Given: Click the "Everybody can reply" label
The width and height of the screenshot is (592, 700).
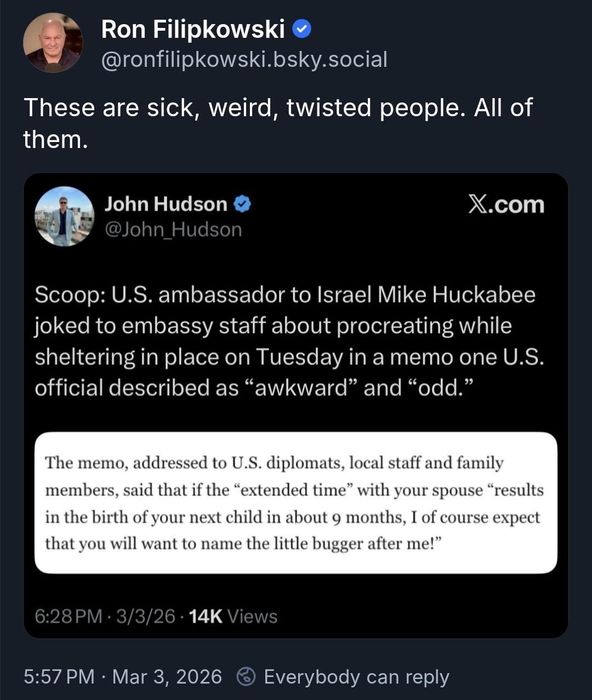Looking at the screenshot, I should point(356,677).
